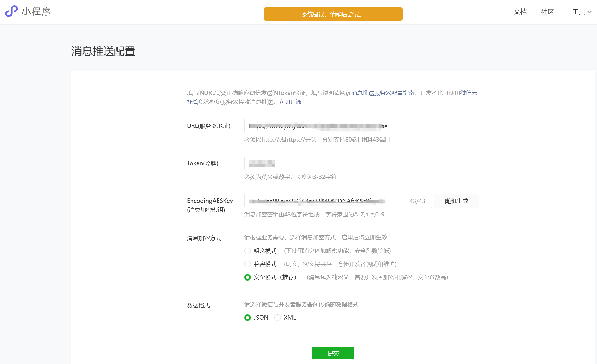The height and width of the screenshot is (364, 597).
Task: Click the 消息推送配置 page heading
Action: (103, 51)
